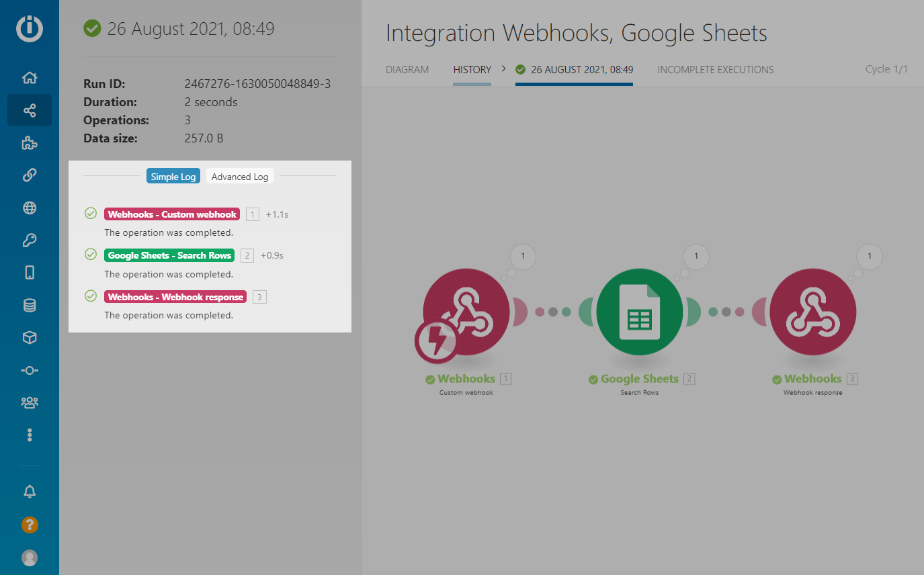Open Templates puzzle piece icon

(x=30, y=143)
